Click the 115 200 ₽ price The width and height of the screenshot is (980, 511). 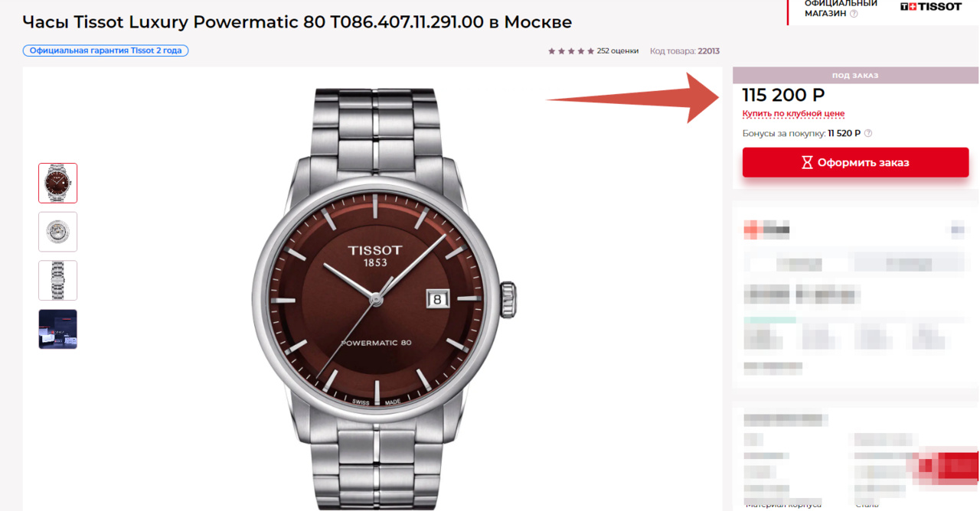pyautogui.click(x=783, y=95)
